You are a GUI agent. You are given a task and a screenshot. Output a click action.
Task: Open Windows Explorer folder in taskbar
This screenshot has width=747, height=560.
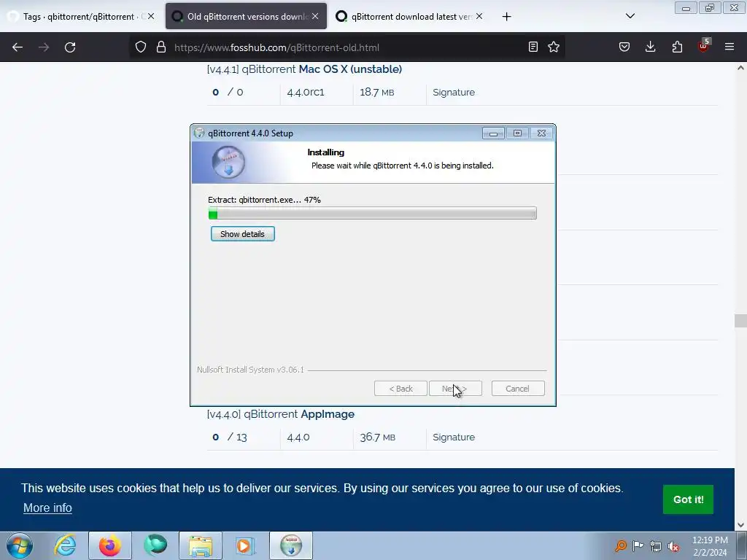[x=201, y=545]
